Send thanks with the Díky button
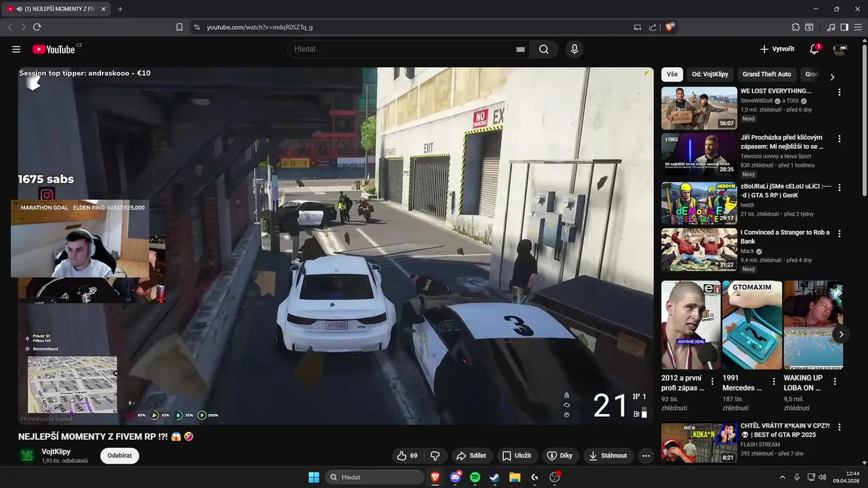This screenshot has width=868, height=488. click(x=559, y=455)
